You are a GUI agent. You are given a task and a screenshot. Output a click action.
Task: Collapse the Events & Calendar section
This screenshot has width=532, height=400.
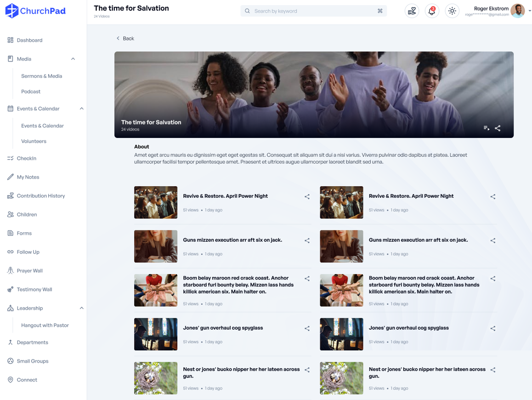[81, 109]
